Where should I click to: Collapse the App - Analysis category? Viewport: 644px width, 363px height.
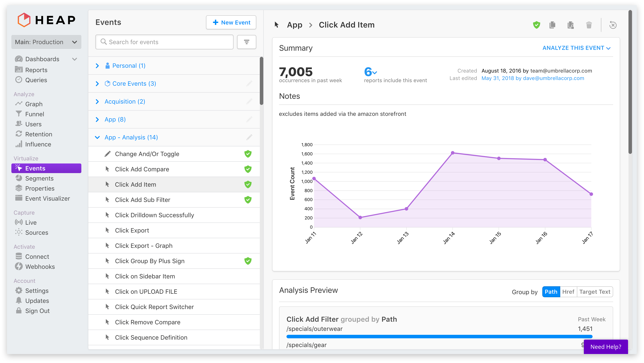97,137
